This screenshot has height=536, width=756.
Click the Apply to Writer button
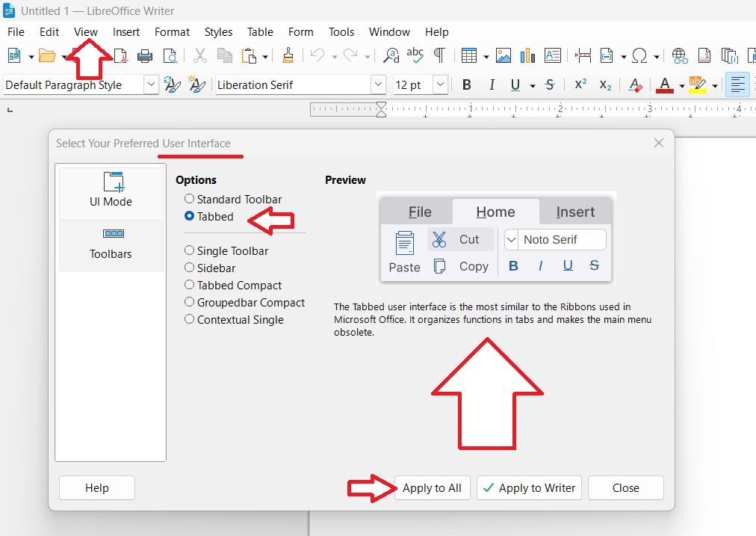pyautogui.click(x=530, y=487)
